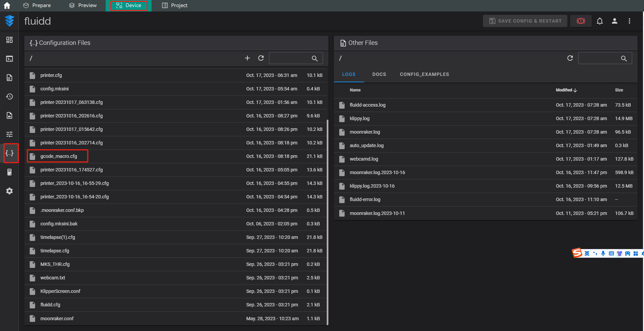Refresh the Configuration Files list

pyautogui.click(x=261, y=58)
